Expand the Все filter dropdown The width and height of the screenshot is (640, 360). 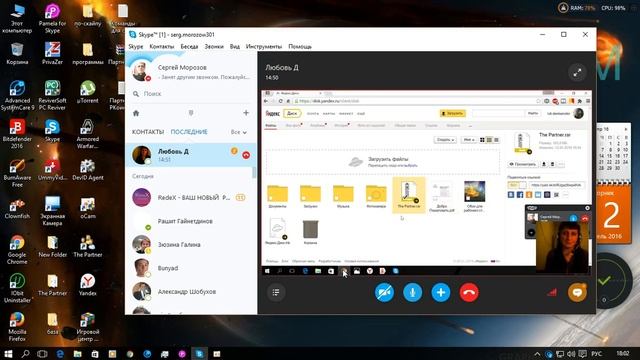click(x=239, y=132)
